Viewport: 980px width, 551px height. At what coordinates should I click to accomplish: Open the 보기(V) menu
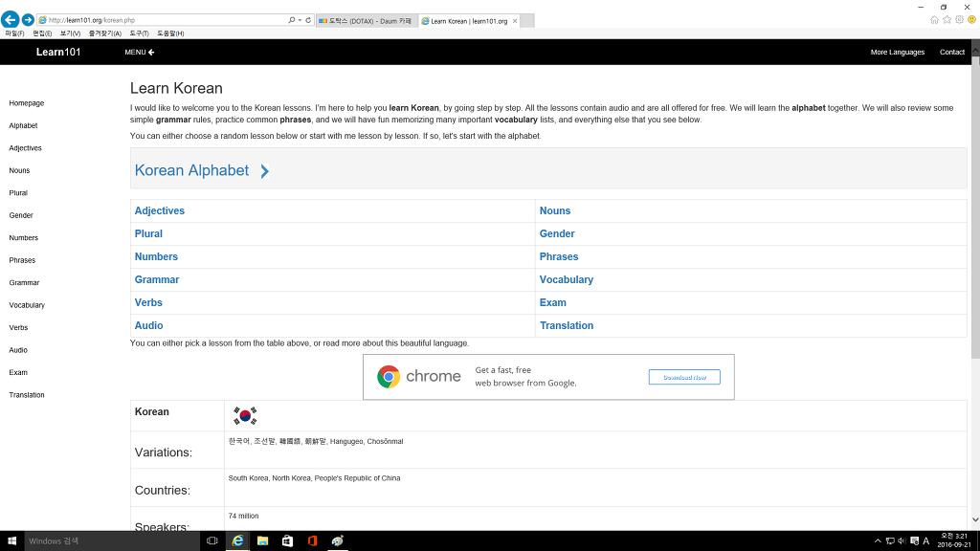click(x=70, y=33)
